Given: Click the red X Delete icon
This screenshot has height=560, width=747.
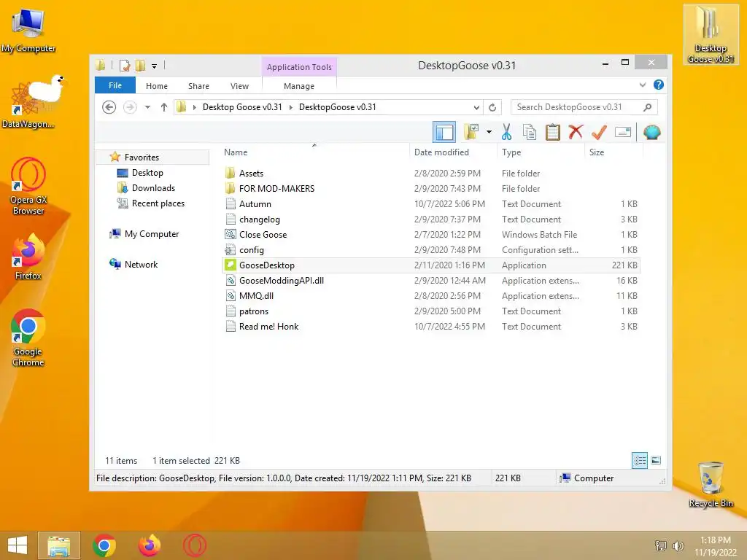Looking at the screenshot, I should coord(576,132).
